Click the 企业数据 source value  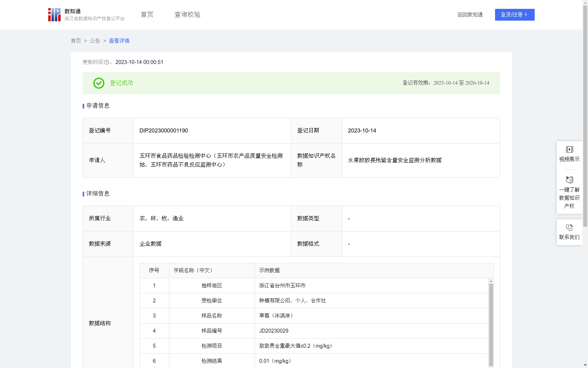coord(150,244)
